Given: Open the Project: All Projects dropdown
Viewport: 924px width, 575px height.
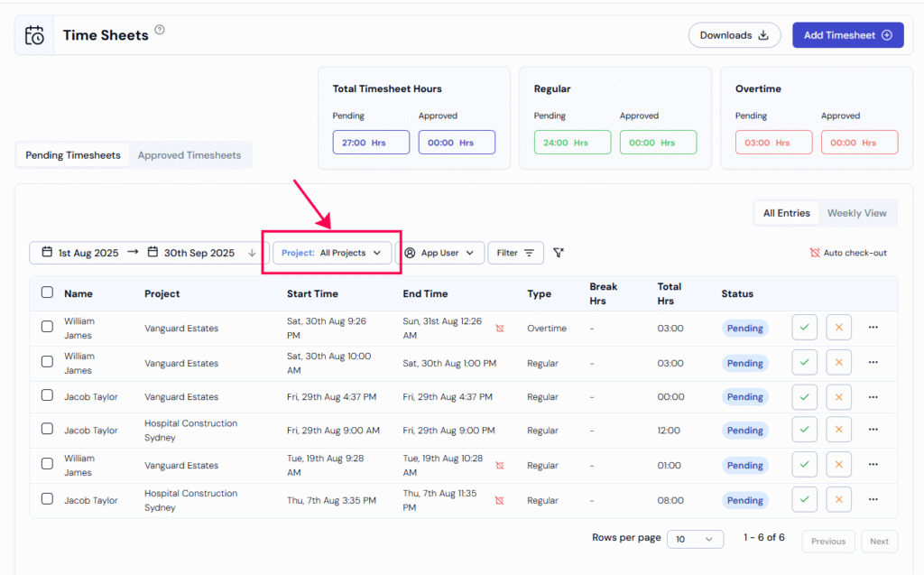Looking at the screenshot, I should tap(332, 253).
